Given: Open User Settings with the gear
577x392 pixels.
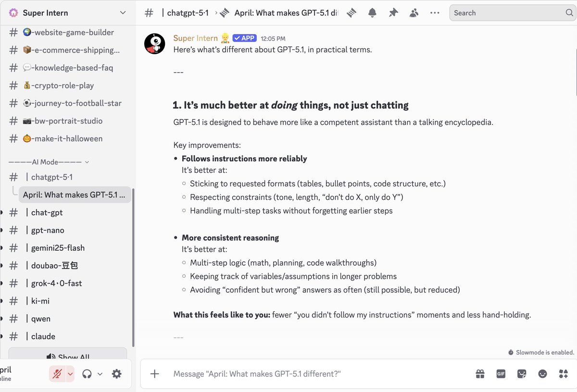Looking at the screenshot, I should [116, 373].
